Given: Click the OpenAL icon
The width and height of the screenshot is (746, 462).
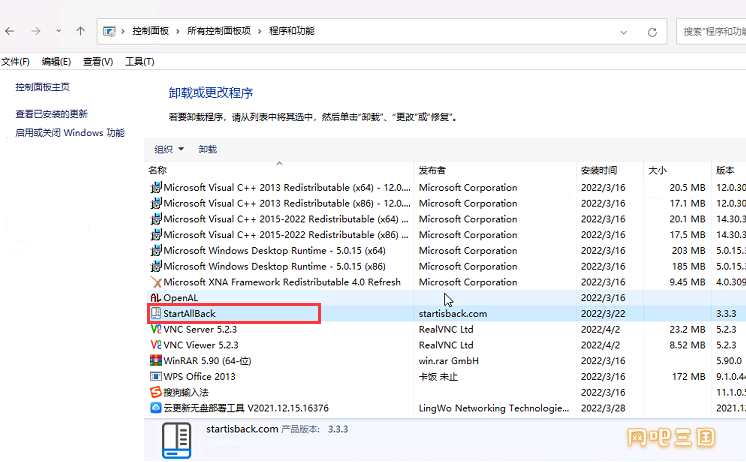Looking at the screenshot, I should [156, 298].
